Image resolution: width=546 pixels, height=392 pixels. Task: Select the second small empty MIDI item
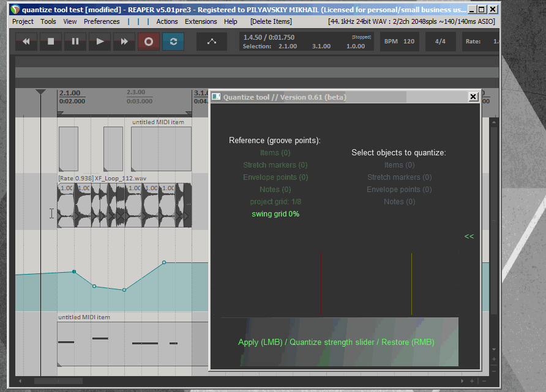(x=113, y=149)
